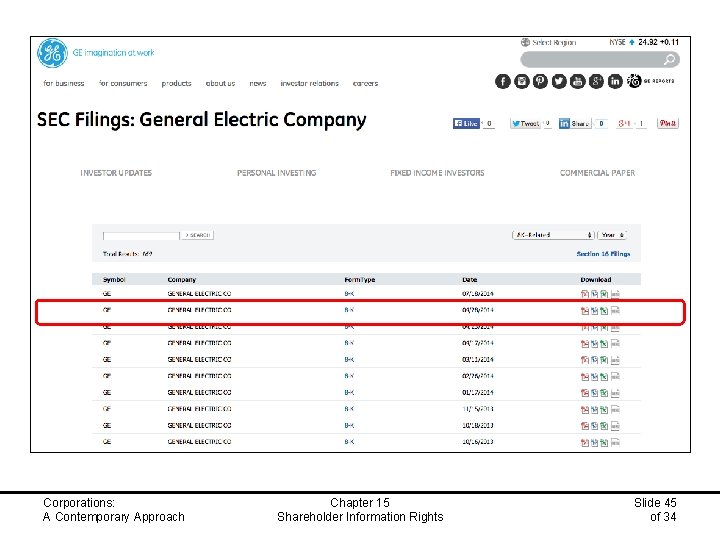This screenshot has width=720, height=540.
Task: Click the FormType column header
Action: [360, 280]
